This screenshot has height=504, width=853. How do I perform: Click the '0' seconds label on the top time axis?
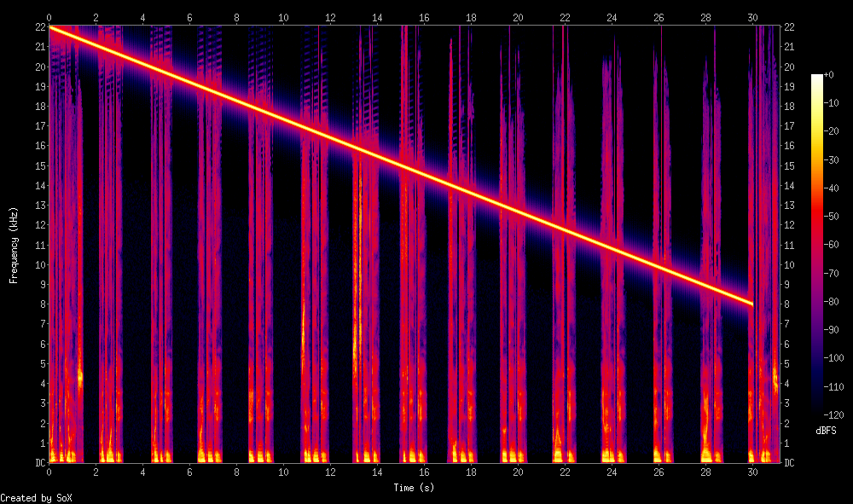pyautogui.click(x=49, y=17)
